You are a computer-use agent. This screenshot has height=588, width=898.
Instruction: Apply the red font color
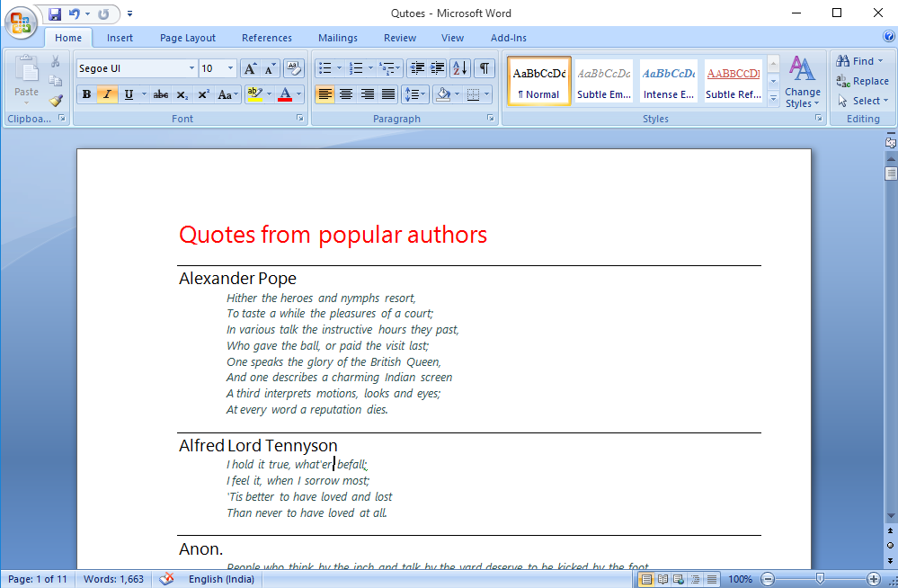[285, 94]
